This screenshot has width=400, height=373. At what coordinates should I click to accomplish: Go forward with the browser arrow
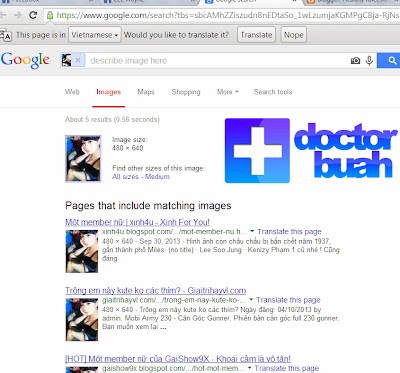click(x=17, y=15)
